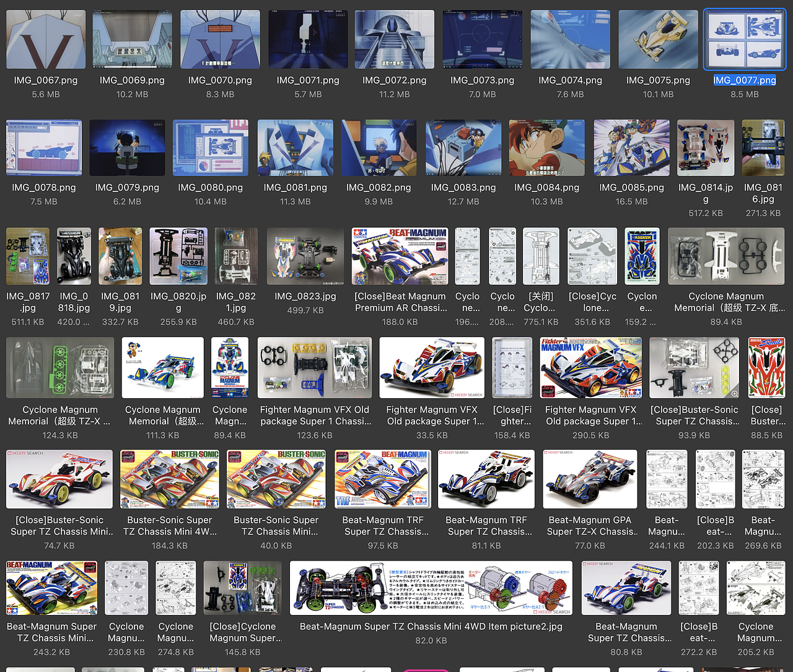Click the highlighted IMG_0077.png file name
Viewport: 793px width, 672px height.
pos(745,80)
